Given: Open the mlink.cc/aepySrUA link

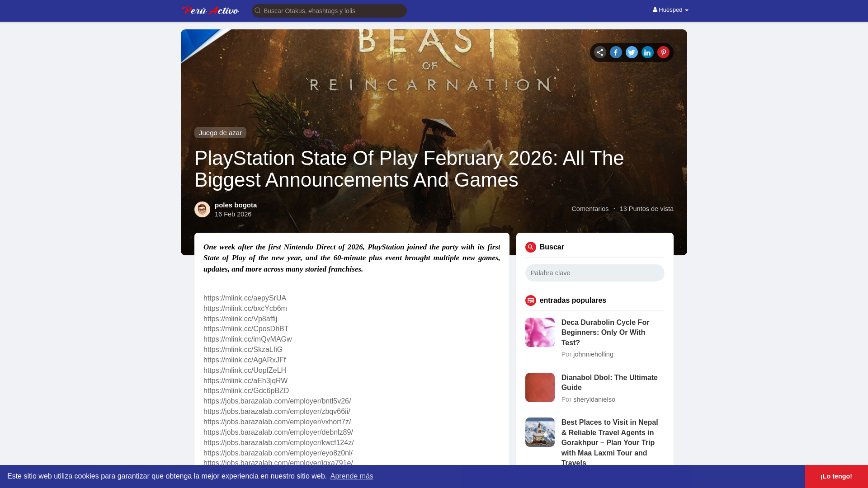Looking at the screenshot, I should (245, 298).
